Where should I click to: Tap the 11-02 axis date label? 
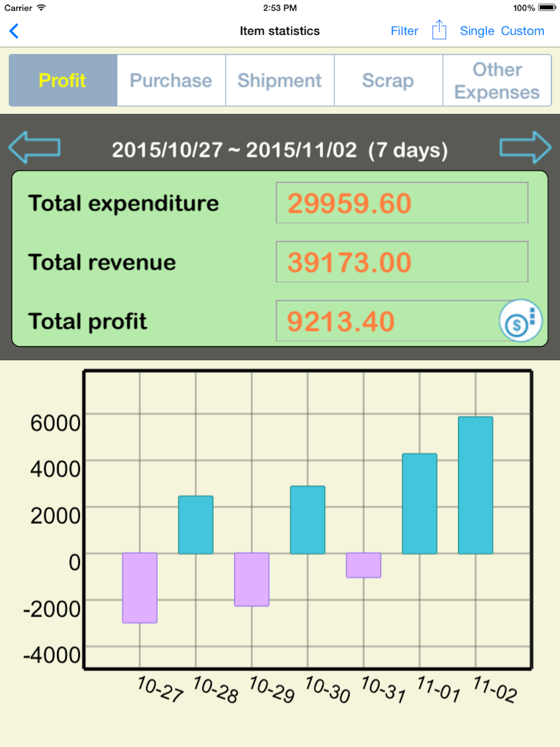(495, 689)
